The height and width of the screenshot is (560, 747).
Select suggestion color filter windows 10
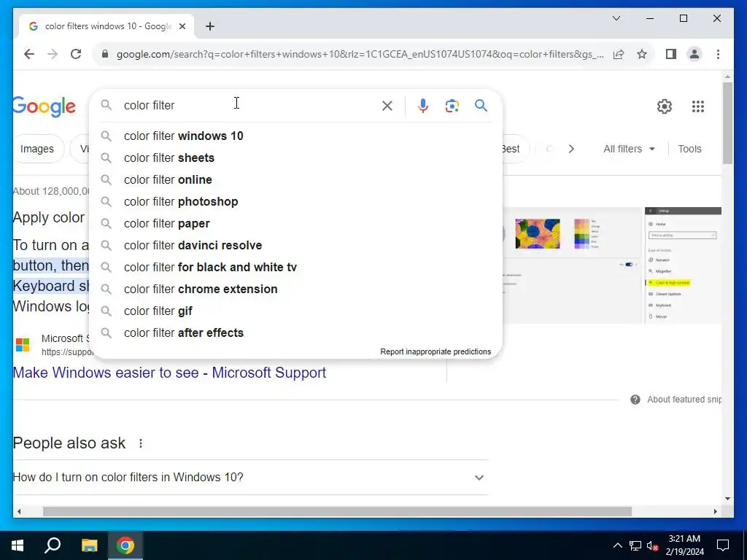tap(295, 136)
